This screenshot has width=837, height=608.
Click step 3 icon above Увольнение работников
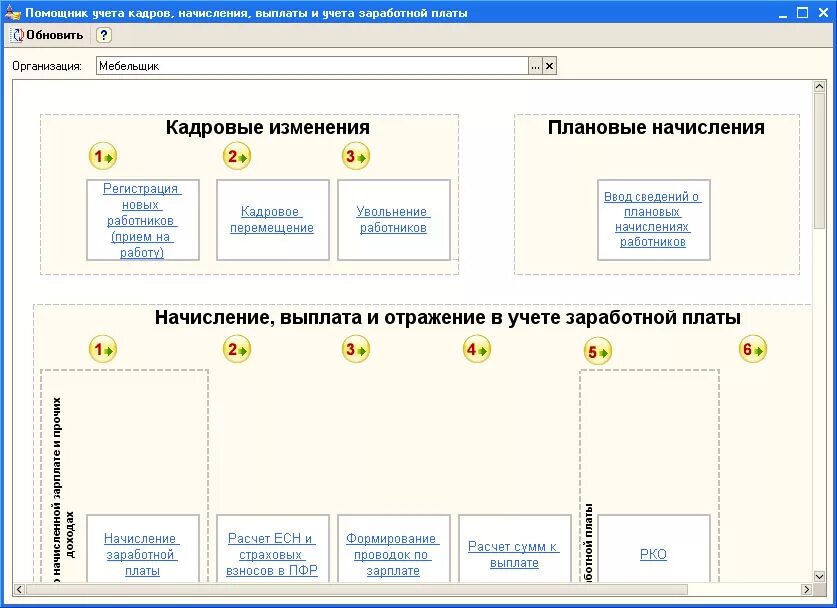355,156
